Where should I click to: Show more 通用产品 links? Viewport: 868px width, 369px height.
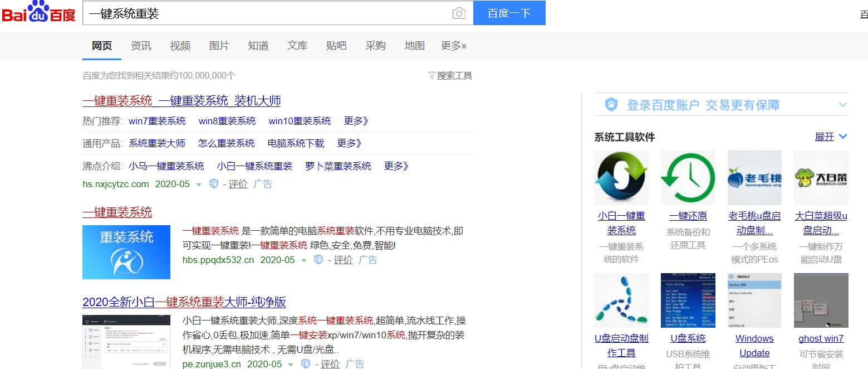(x=350, y=143)
